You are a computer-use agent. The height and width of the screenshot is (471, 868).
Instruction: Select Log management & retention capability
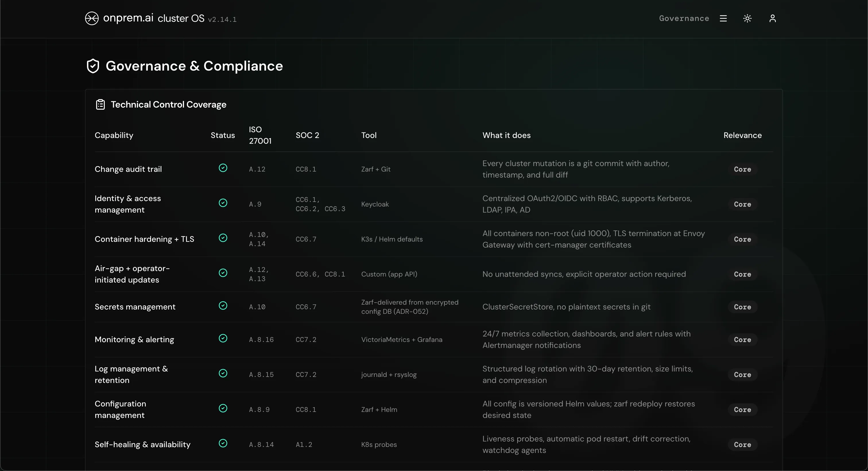point(131,375)
